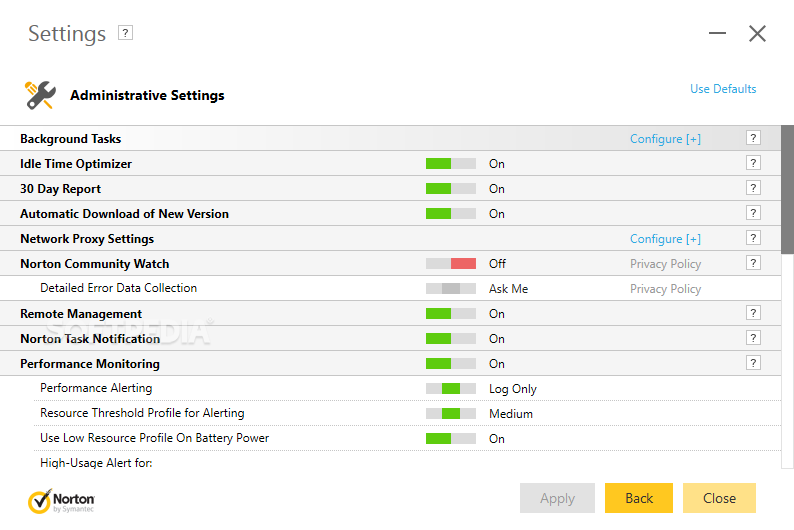The image size is (794, 530).
Task: Click the Norton Community Watch label
Action: tap(95, 264)
